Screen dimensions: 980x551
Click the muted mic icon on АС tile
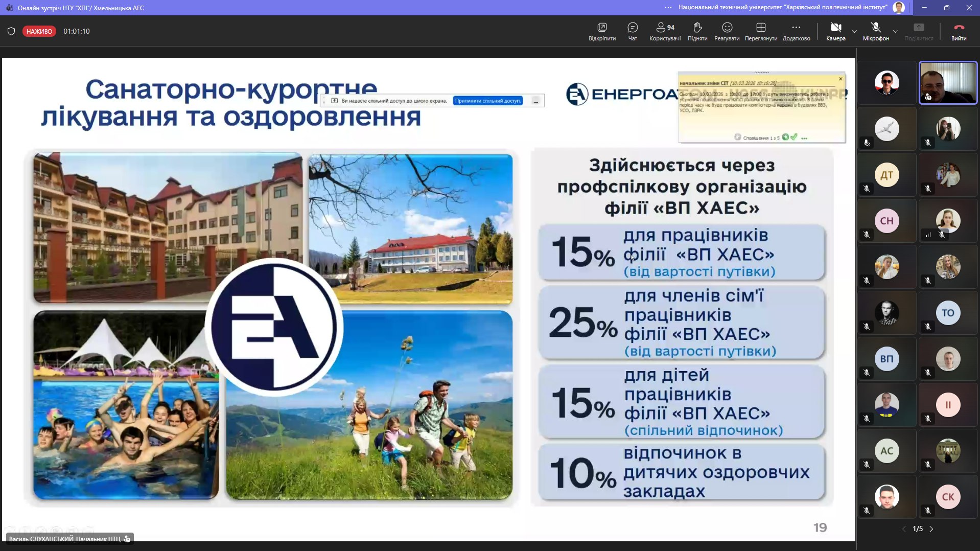pyautogui.click(x=867, y=465)
